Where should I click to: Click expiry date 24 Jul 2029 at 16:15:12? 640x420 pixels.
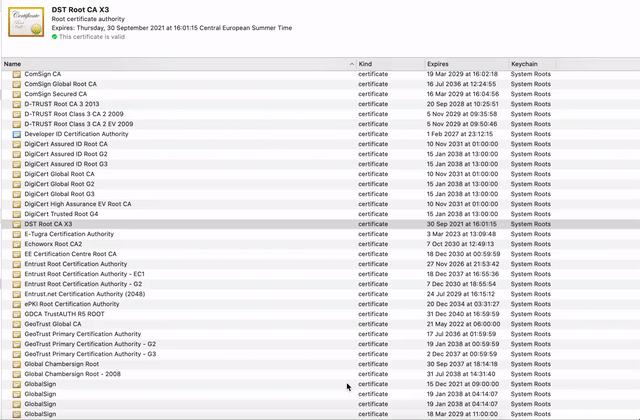(x=461, y=294)
